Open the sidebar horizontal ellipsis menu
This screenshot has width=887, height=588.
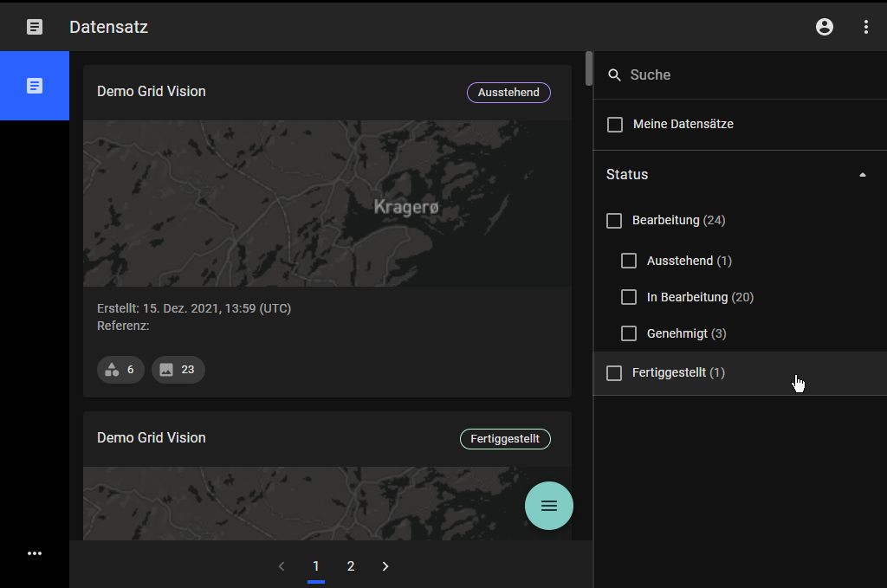pos(35,553)
